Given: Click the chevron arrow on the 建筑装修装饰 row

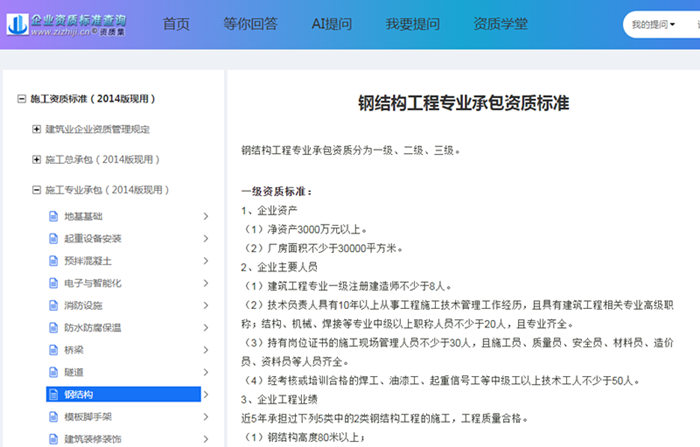Looking at the screenshot, I should 206,439.
